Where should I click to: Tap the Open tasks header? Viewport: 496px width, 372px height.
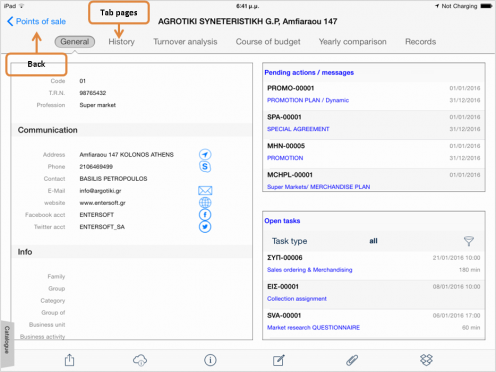tap(282, 221)
